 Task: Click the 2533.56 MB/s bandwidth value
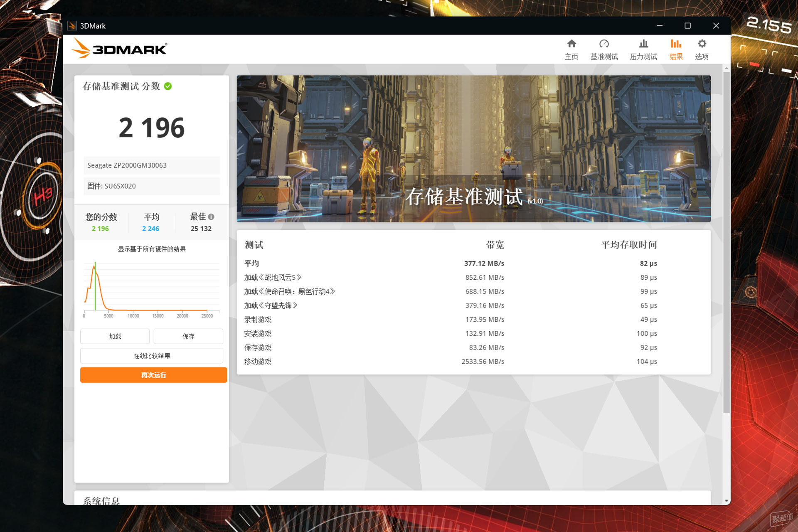click(483, 362)
